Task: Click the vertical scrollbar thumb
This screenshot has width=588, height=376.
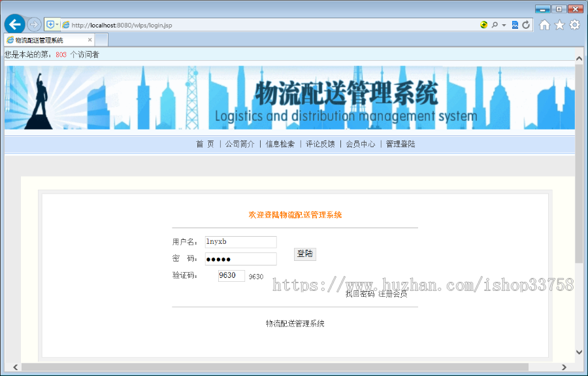Action: pyautogui.click(x=579, y=163)
